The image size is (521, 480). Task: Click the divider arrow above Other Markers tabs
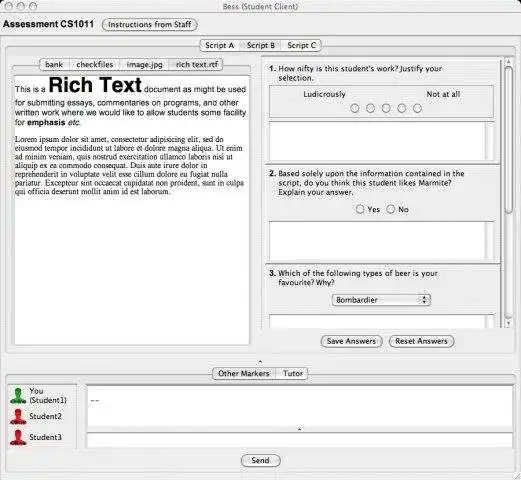coord(260,362)
